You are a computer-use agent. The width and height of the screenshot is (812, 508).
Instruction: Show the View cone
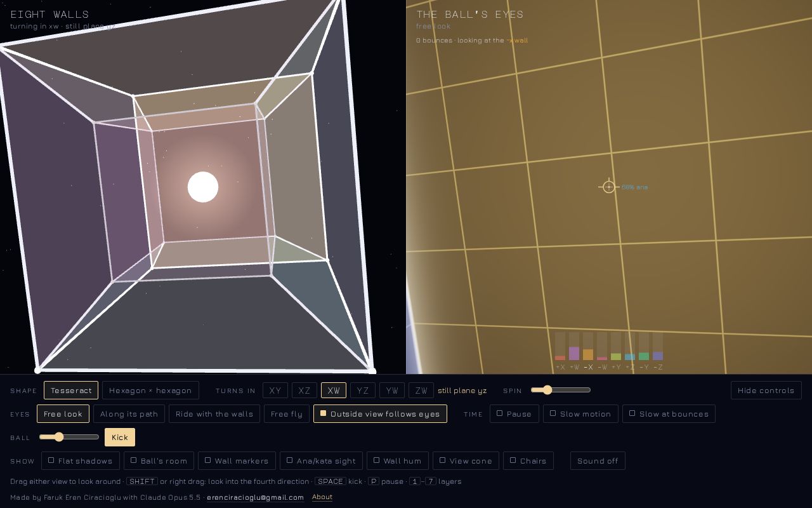pos(466,460)
